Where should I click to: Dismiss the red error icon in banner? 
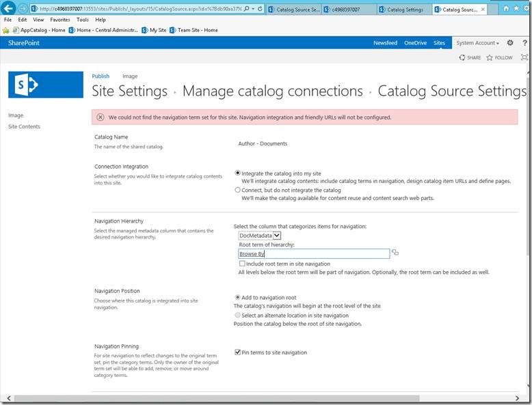(100, 117)
